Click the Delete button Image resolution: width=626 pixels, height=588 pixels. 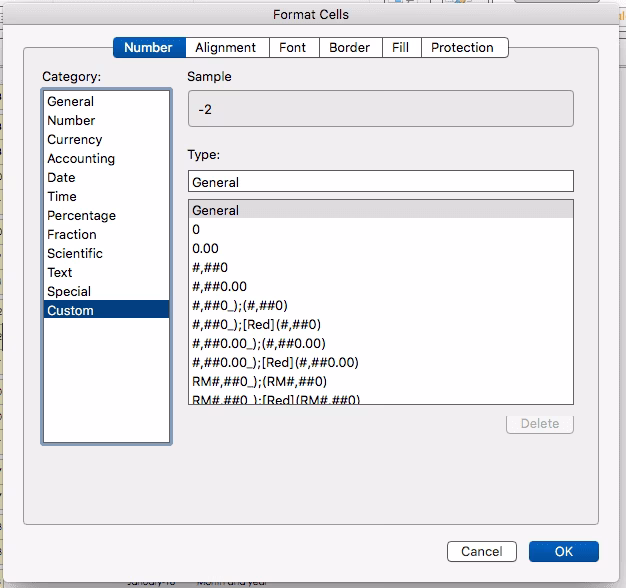click(x=540, y=424)
